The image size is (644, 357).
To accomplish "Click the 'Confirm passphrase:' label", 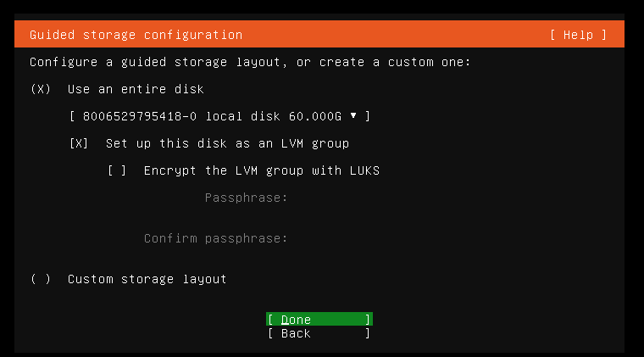I will coord(215,238).
